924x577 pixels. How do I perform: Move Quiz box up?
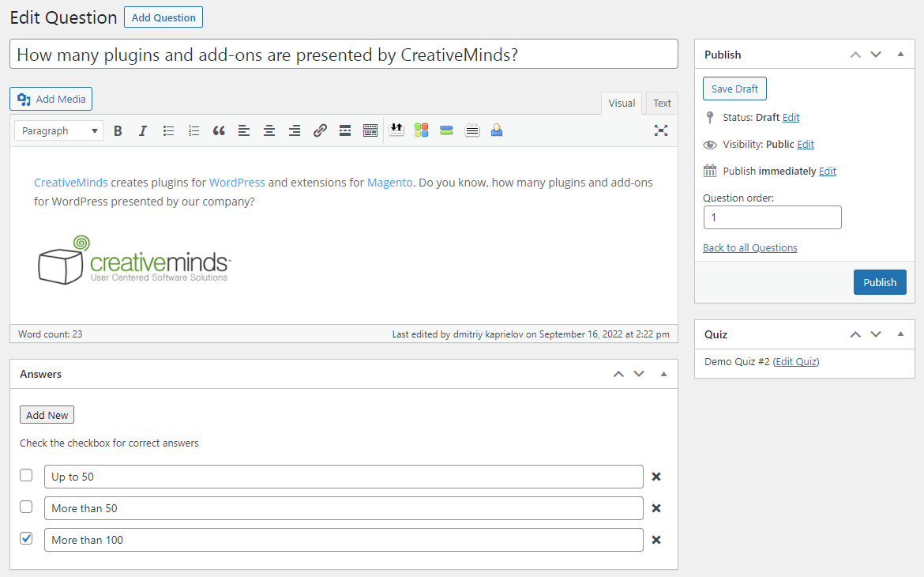coord(855,334)
